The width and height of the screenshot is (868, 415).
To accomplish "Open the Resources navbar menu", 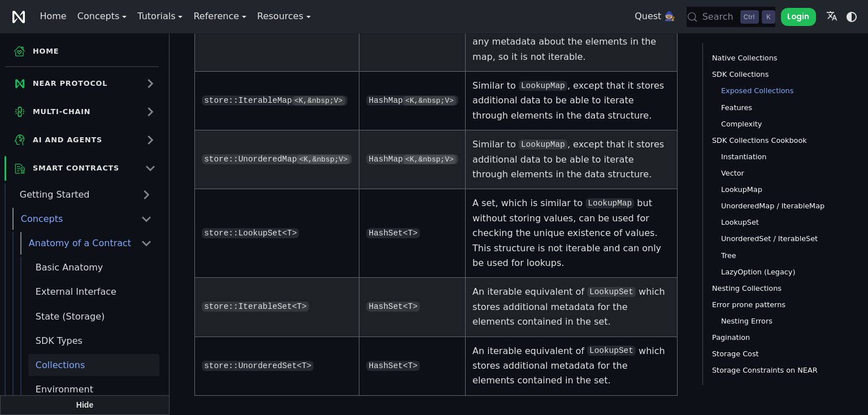I will [284, 16].
